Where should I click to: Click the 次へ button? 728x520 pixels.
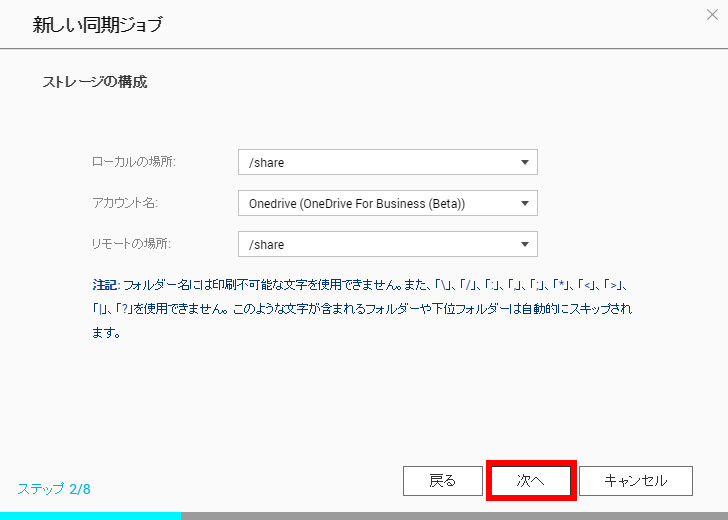pos(531,481)
